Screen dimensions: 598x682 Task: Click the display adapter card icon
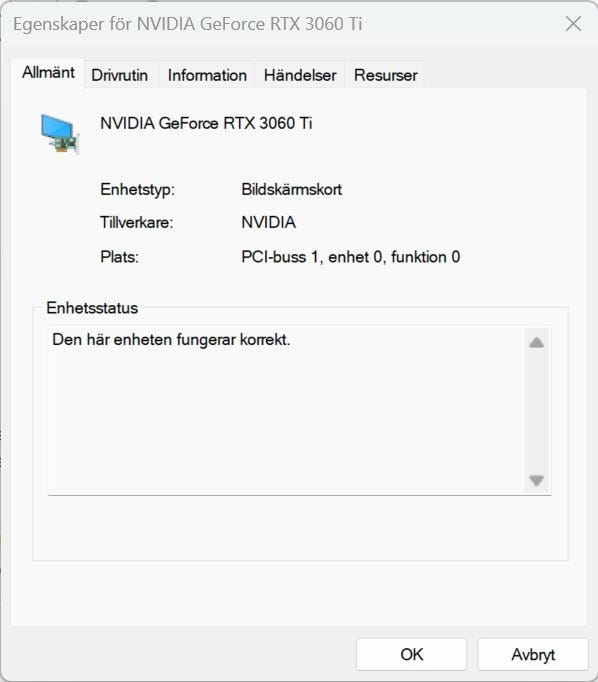click(x=60, y=134)
